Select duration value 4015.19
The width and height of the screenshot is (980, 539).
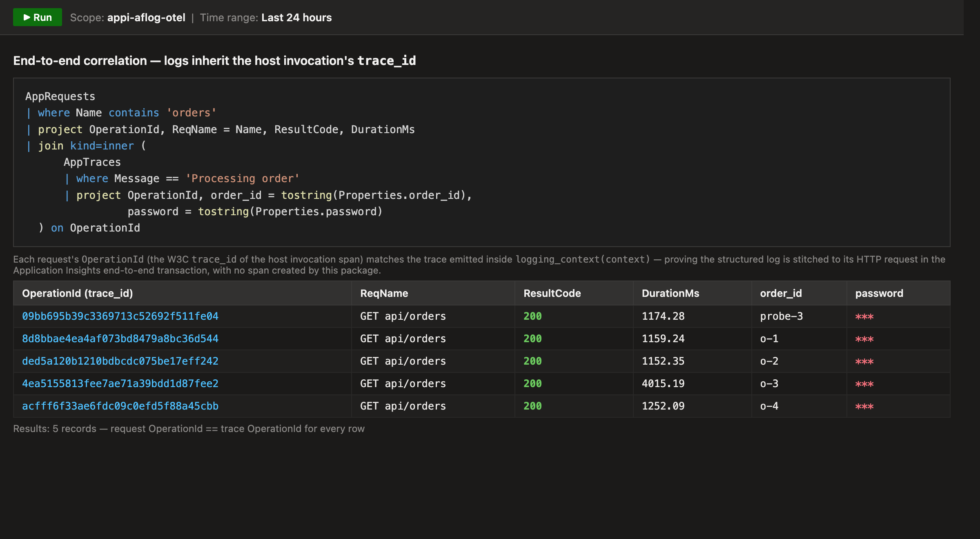663,383
